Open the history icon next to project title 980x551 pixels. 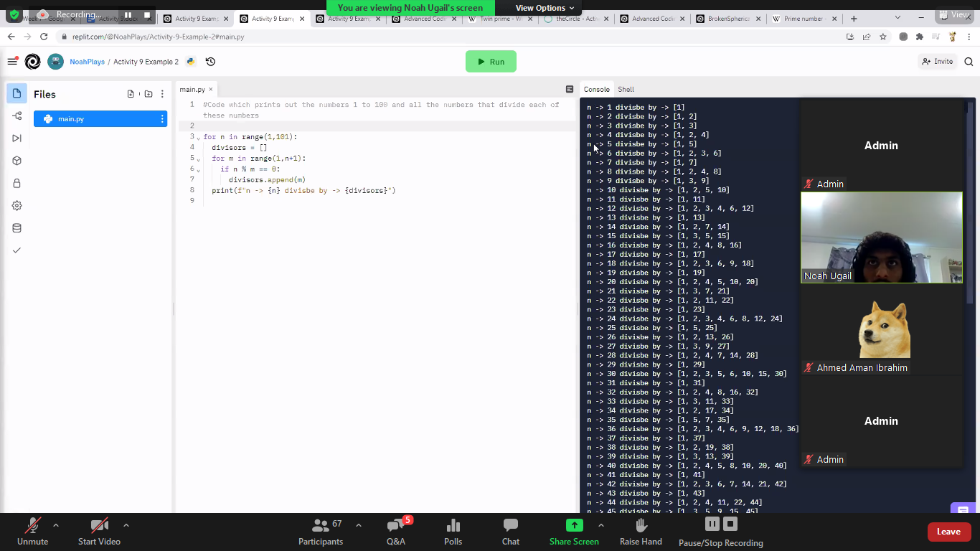tap(210, 62)
